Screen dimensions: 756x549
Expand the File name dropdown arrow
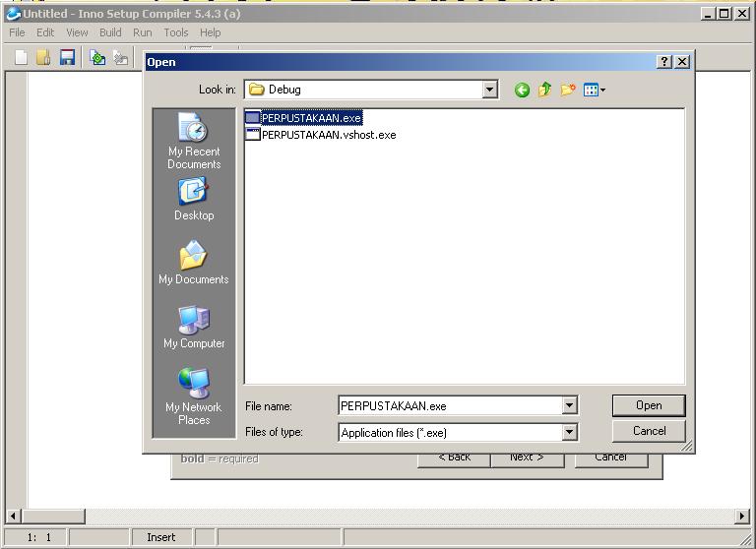569,405
